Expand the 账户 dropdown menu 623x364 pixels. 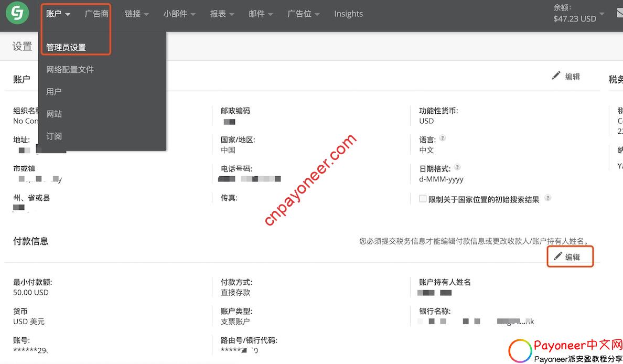click(x=58, y=14)
